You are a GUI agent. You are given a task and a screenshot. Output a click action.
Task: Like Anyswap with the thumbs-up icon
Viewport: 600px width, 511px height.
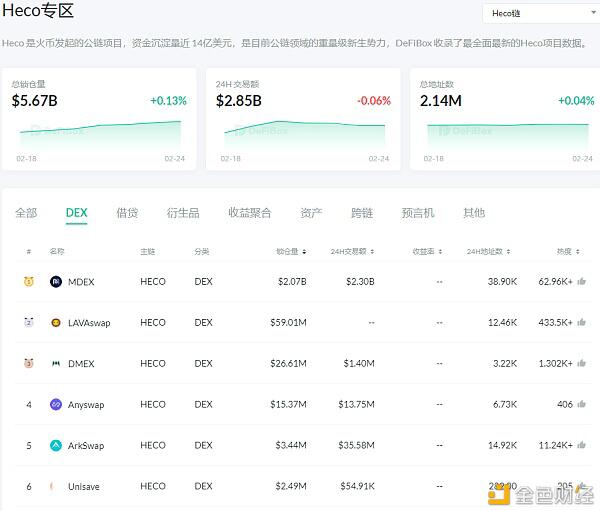(x=582, y=404)
